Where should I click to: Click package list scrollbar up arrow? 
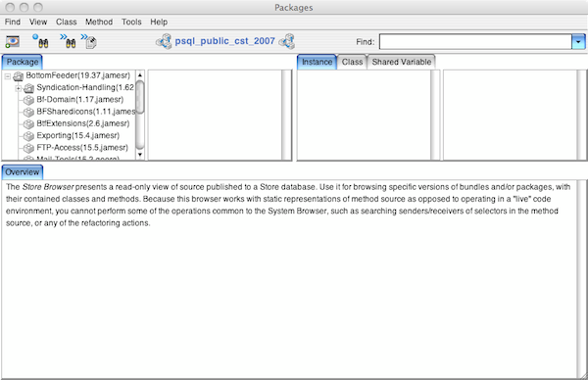tap(140, 75)
